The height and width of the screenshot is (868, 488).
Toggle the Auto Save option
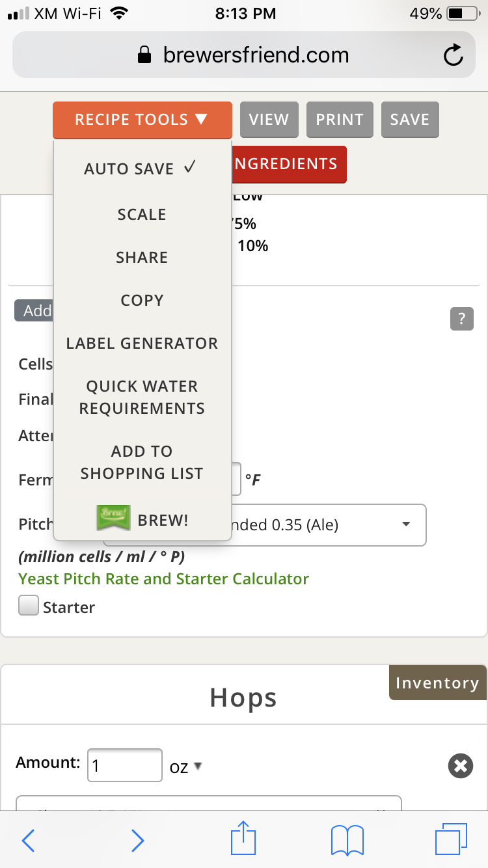(x=141, y=169)
